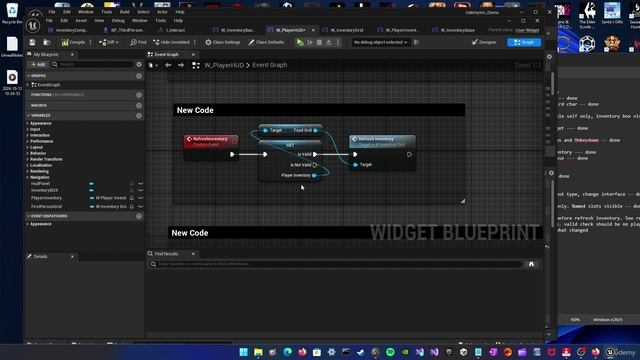
Task: Close the W_PlayerHUD asset tab
Action: click(313, 30)
